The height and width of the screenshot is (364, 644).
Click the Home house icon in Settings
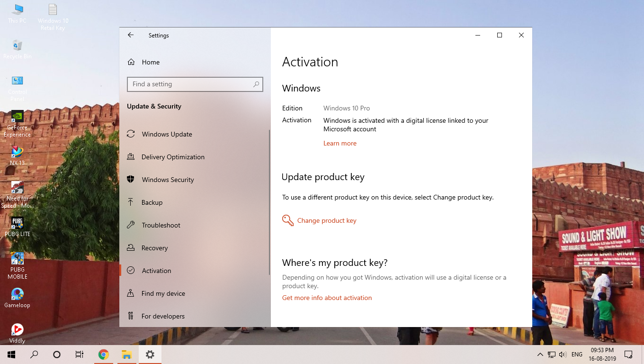pyautogui.click(x=131, y=62)
